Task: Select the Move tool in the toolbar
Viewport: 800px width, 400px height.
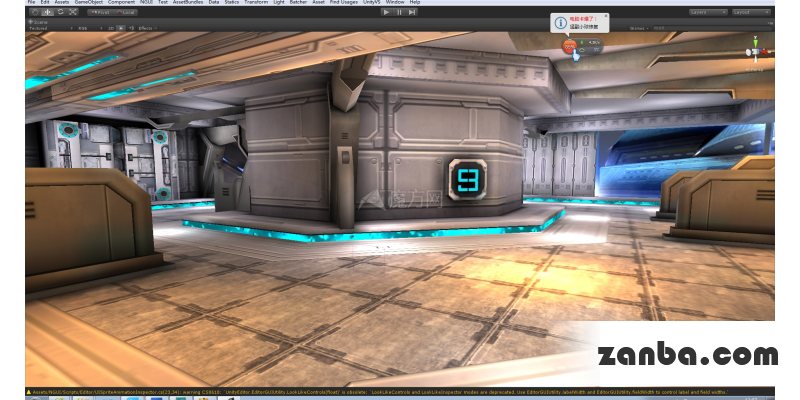Action: [x=47, y=12]
